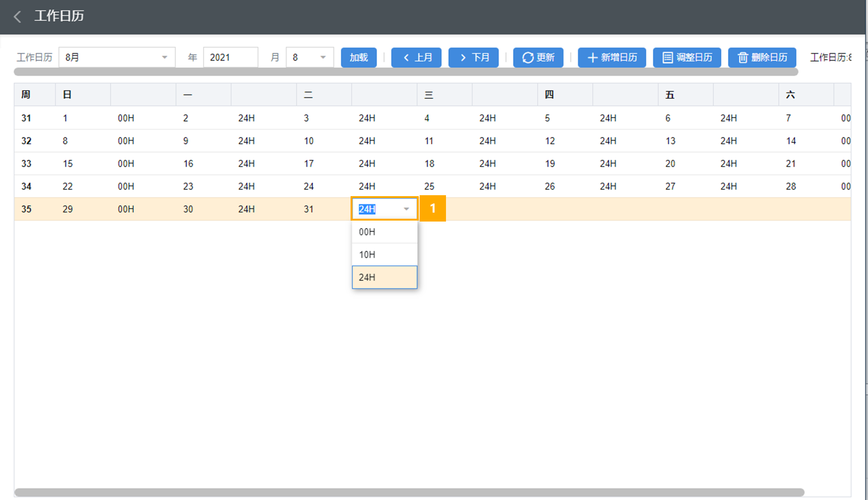Screen dimensions: 868x500
Task: Click the refresh icon on 更新 button
Action: tap(527, 57)
